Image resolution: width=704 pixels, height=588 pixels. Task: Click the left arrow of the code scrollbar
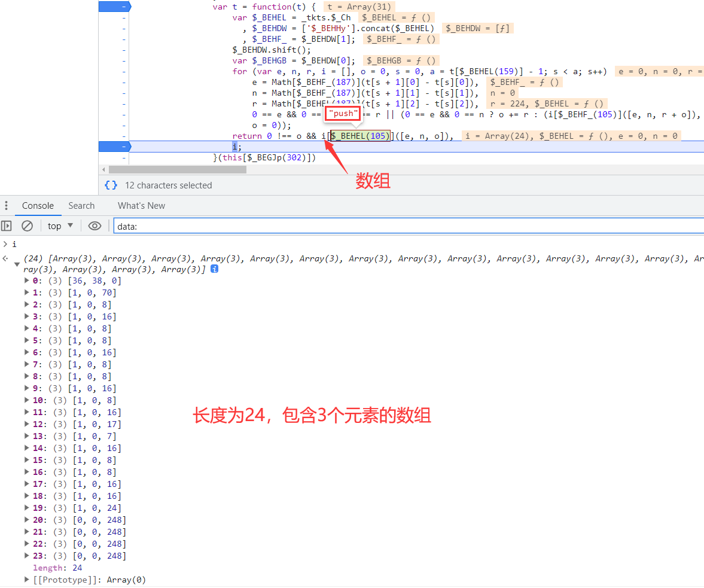pos(104,170)
